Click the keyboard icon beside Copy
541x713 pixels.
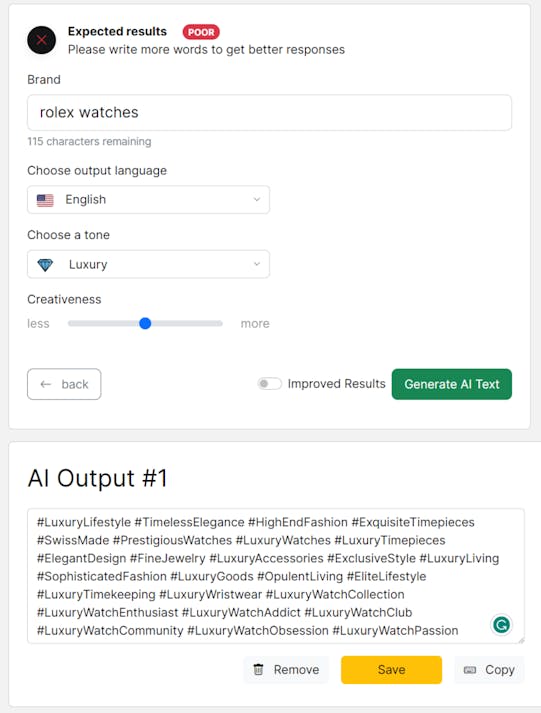(x=470, y=670)
